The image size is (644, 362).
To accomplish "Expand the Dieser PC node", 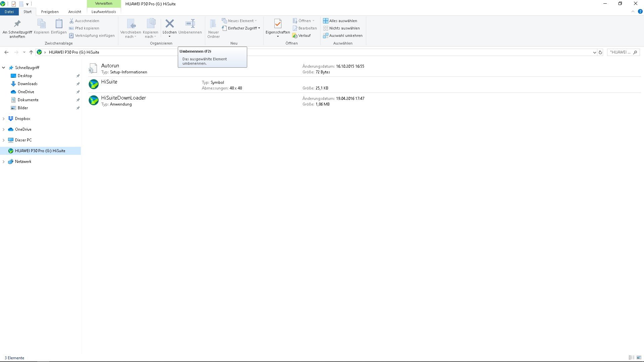I will [x=4, y=140].
